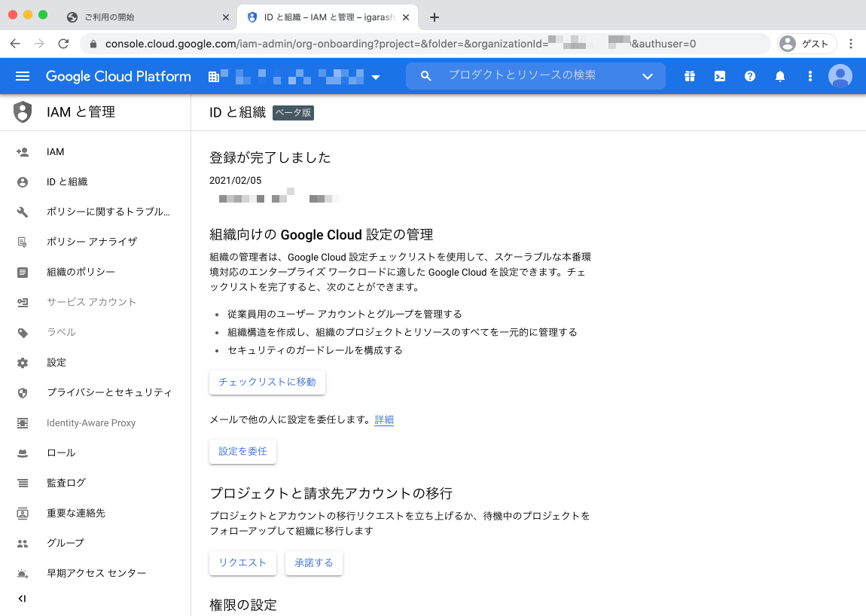866x616 pixels.
Task: Activate Cloud Shell terminal icon
Action: coord(720,76)
